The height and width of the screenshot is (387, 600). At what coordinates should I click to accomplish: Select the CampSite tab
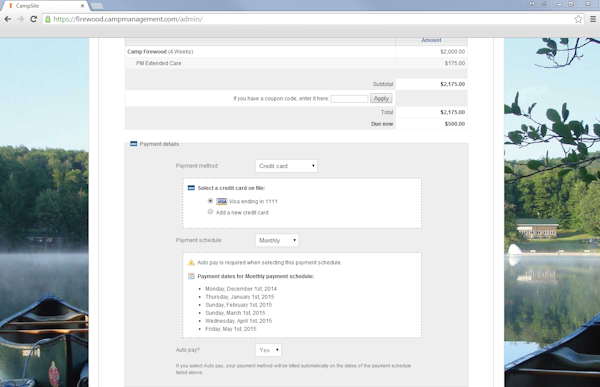click(x=45, y=6)
